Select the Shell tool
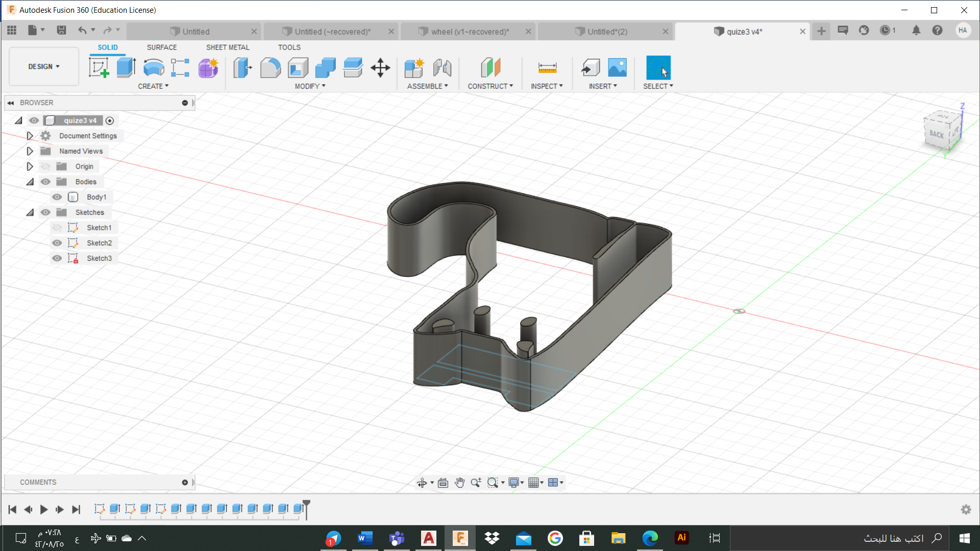The height and width of the screenshot is (551, 980). [x=298, y=67]
